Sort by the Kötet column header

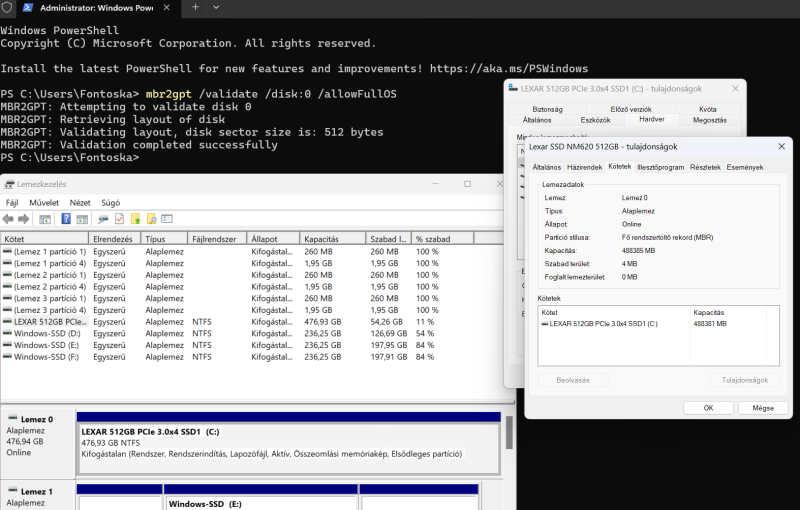click(44, 239)
